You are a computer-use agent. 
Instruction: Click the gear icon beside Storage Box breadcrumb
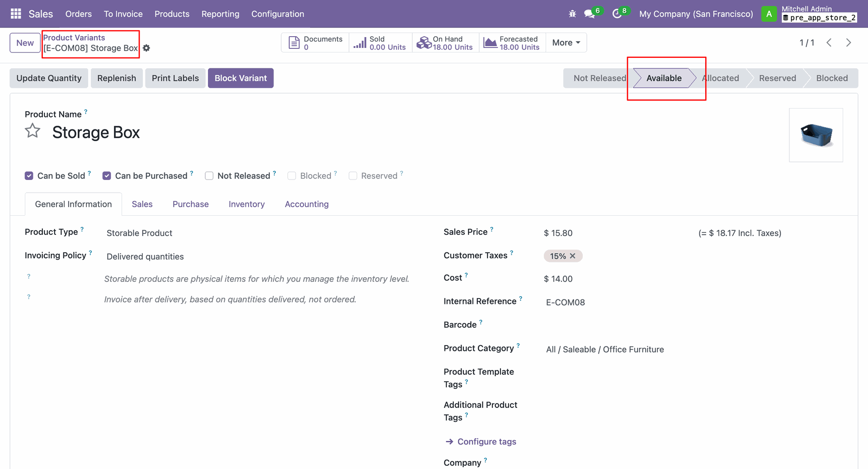tap(146, 48)
